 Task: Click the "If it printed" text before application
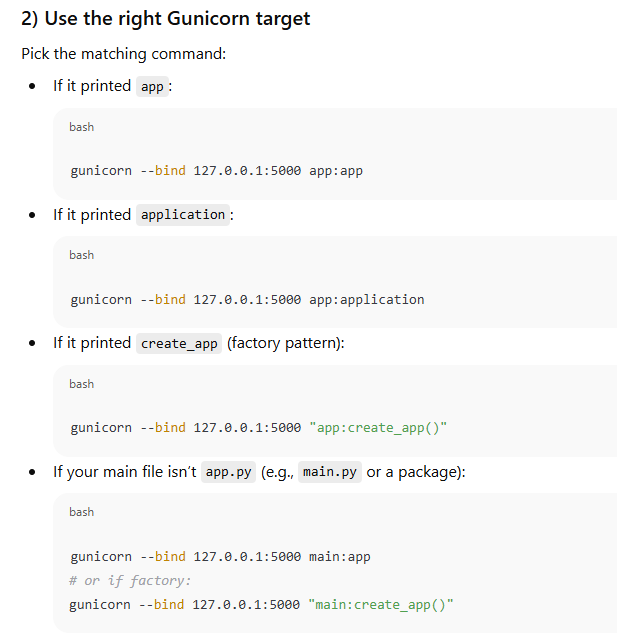coord(92,215)
